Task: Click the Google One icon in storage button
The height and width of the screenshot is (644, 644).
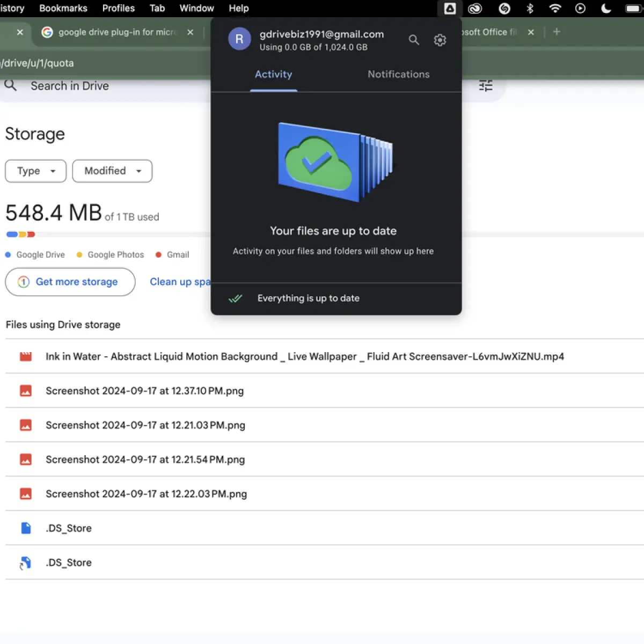Action: point(24,282)
